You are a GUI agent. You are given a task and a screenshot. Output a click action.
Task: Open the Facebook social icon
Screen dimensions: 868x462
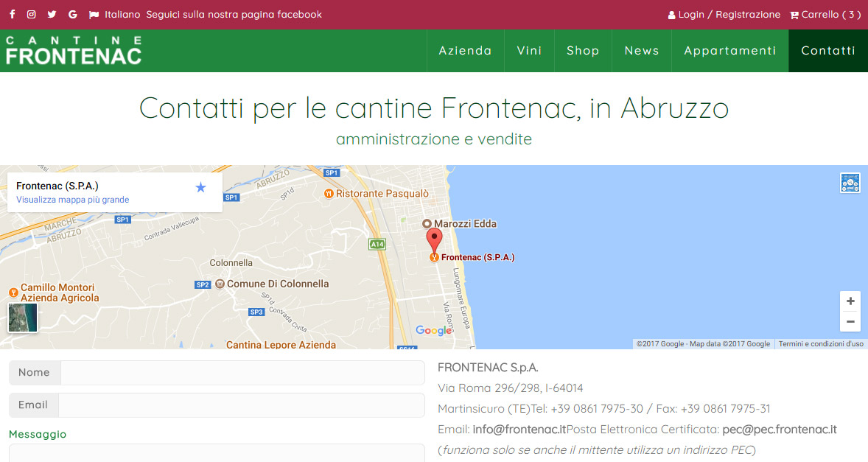[13, 15]
